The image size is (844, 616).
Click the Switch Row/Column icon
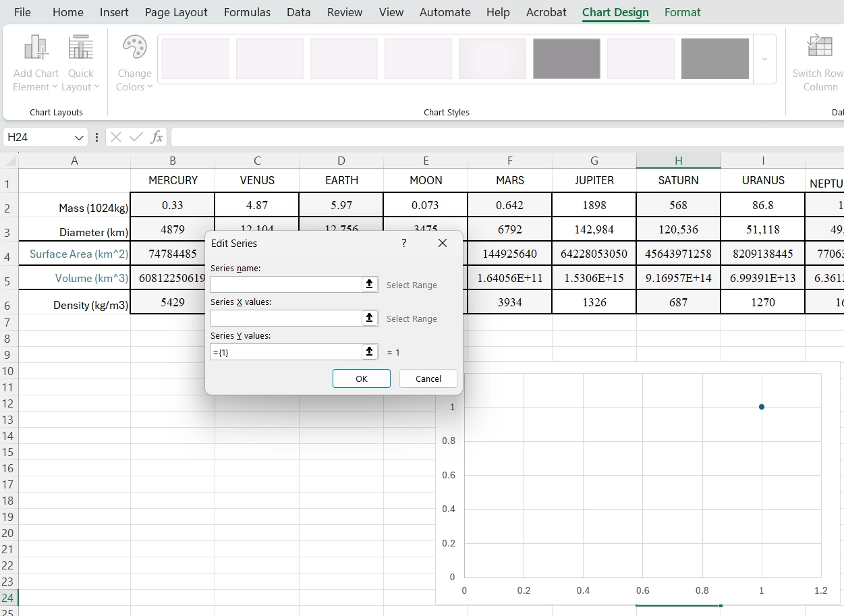820,49
